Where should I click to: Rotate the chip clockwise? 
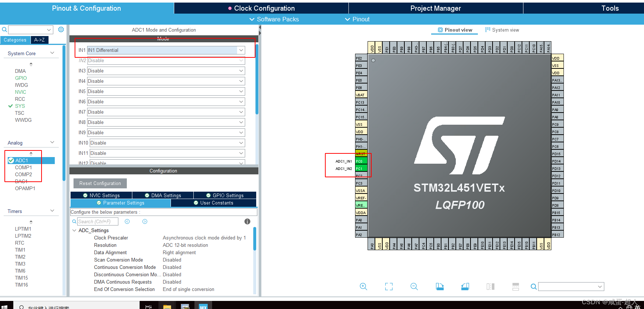coord(440,287)
